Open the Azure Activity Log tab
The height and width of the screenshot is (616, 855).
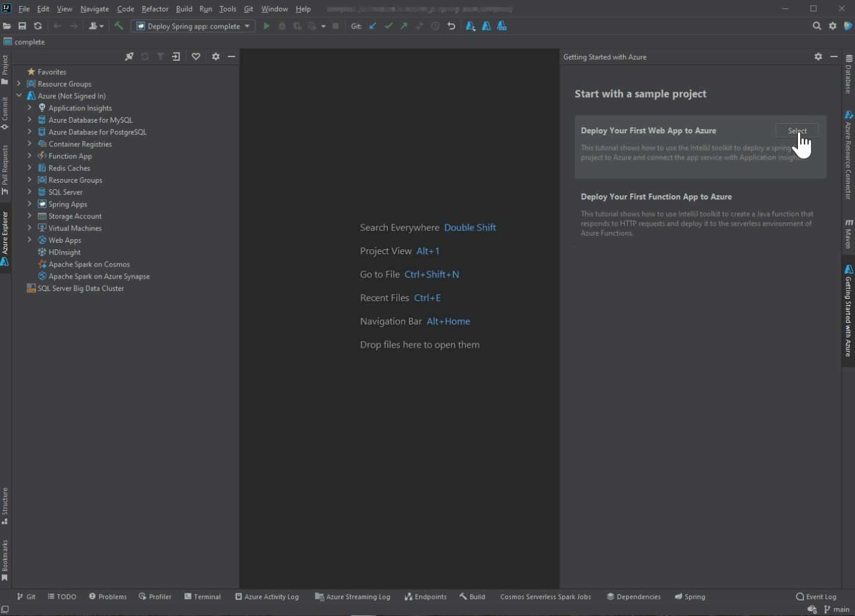pos(267,596)
